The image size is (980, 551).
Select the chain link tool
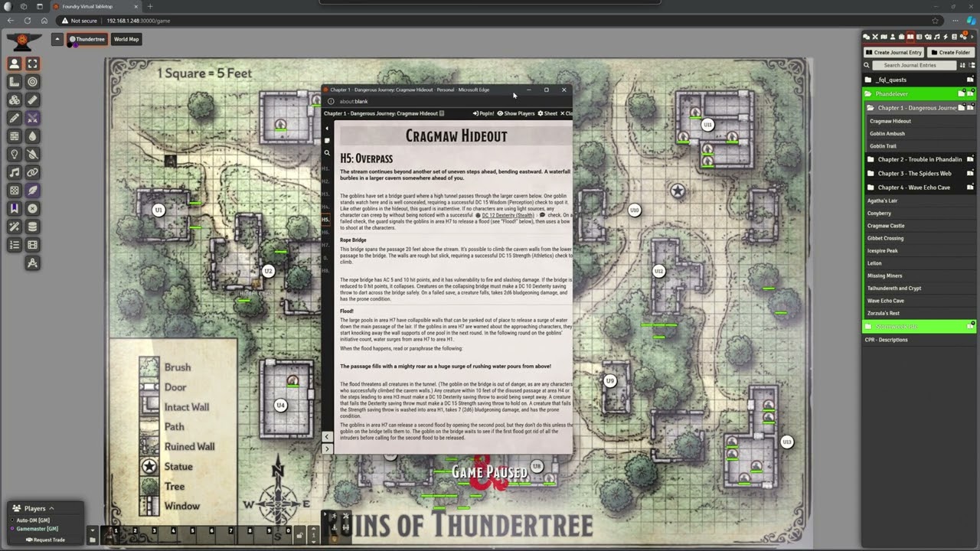[32, 172]
